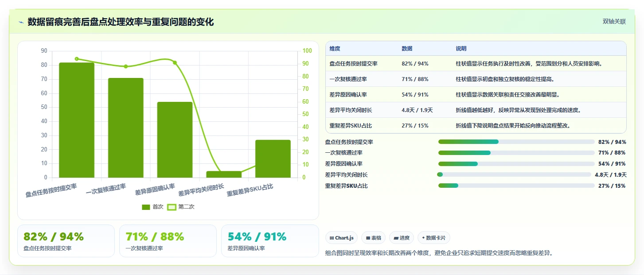Image resolution: width=644 pixels, height=275 pixels.
Task: Click the footer note starting 组合图同时呈现效率
Action: (439, 253)
